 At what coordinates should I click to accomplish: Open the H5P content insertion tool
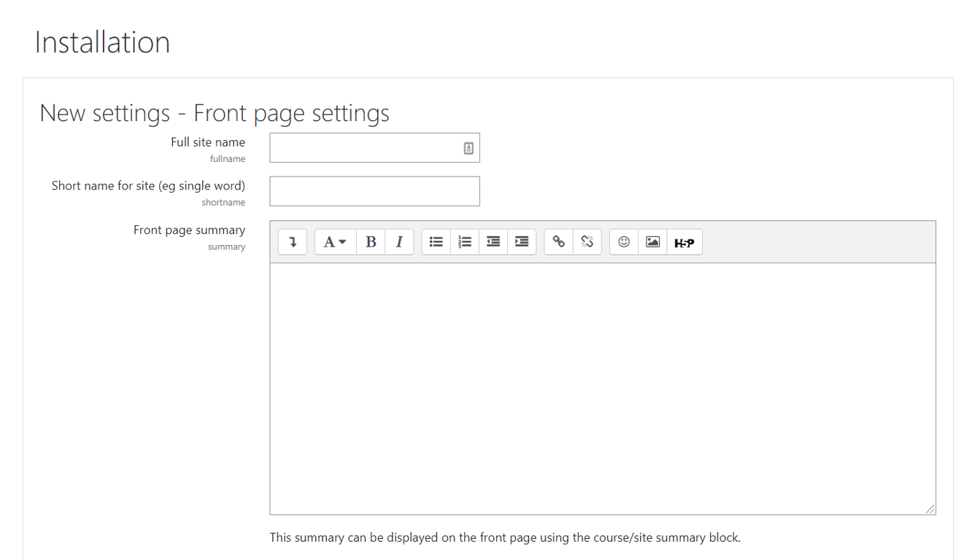click(x=685, y=241)
